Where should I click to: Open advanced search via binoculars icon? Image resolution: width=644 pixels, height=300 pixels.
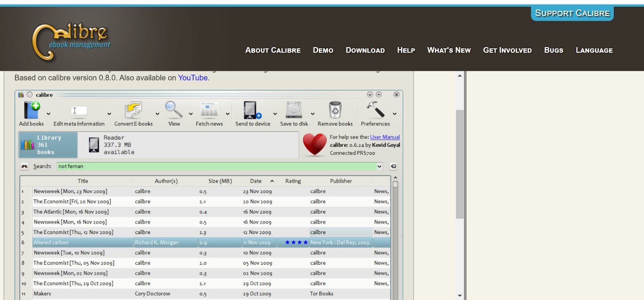point(25,166)
